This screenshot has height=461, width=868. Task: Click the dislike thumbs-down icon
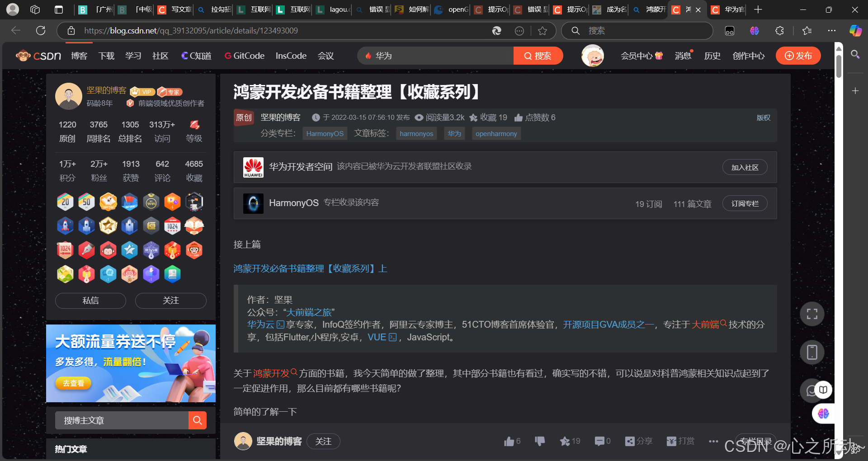540,441
